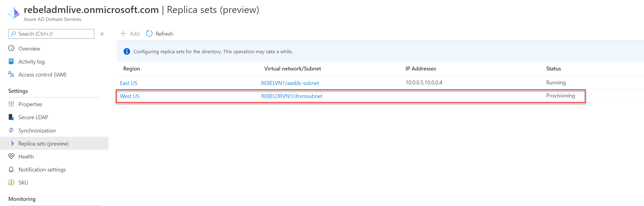Image resolution: width=644 pixels, height=206 pixels.
Task: Open the REBELDRVN1/drvmsubnet link
Action: pyautogui.click(x=292, y=96)
